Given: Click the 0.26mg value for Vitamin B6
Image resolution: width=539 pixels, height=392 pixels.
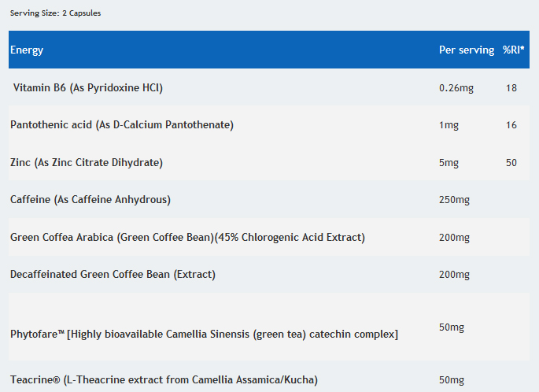Looking at the screenshot, I should tap(456, 87).
